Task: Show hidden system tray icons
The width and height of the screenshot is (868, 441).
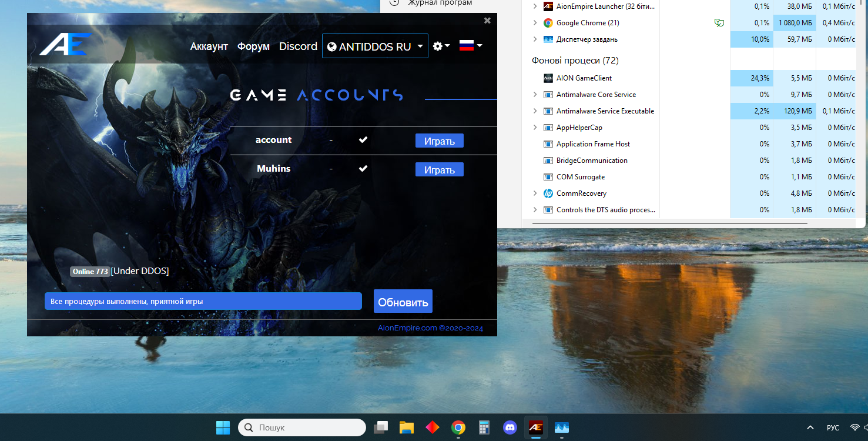Action: [x=810, y=427]
